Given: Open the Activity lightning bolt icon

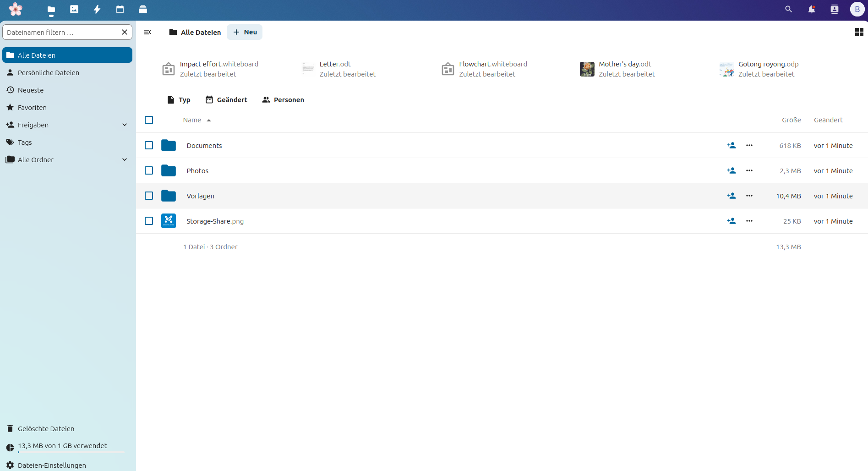Looking at the screenshot, I should (x=97, y=9).
